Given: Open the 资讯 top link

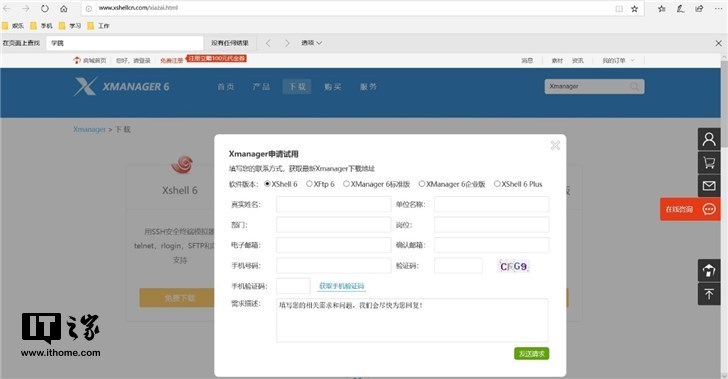Looking at the screenshot, I should click(x=578, y=60).
